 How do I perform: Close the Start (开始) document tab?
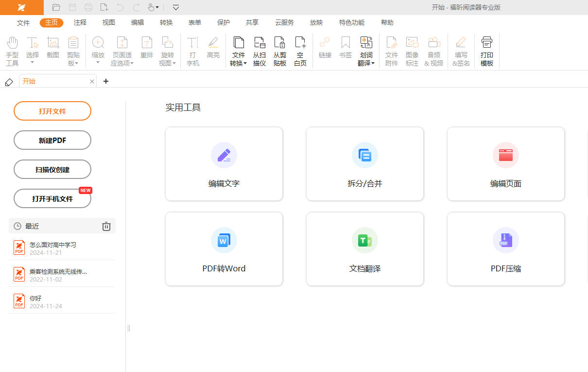click(x=92, y=82)
